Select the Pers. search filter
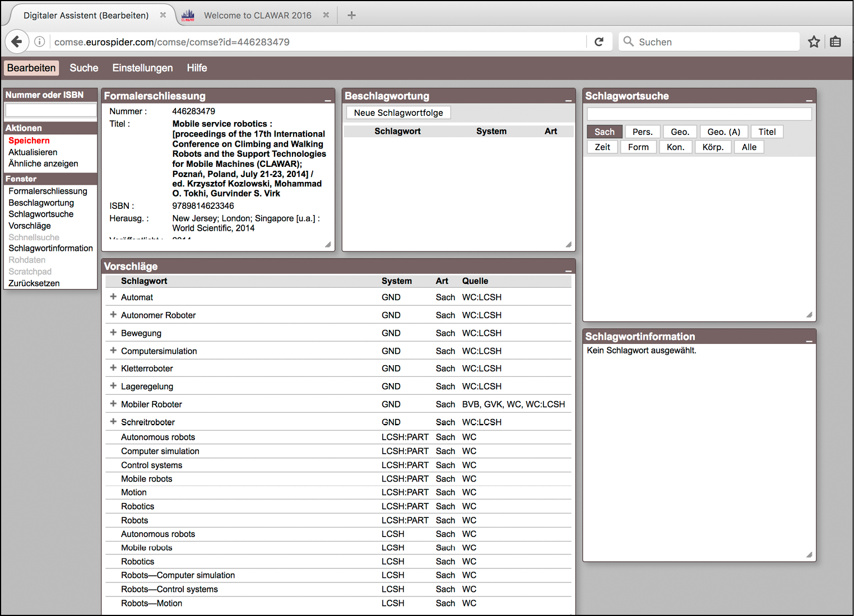 (x=643, y=132)
